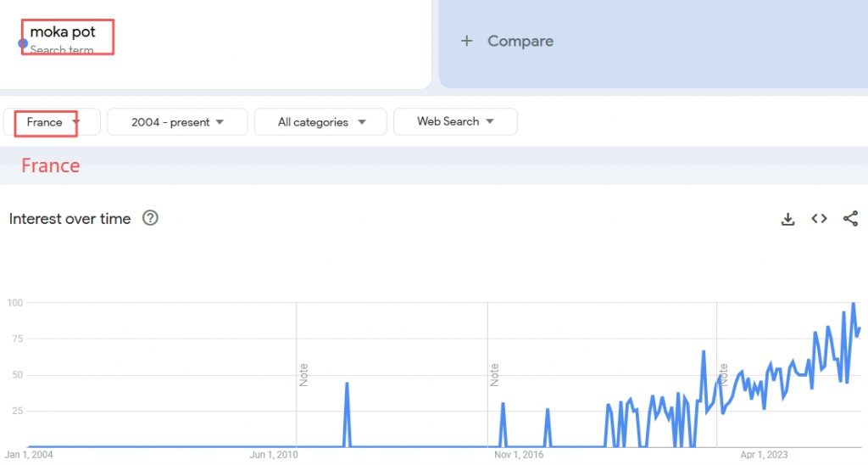Share the Interest over time chart
Screen dimensions: 868x465
coord(850,219)
